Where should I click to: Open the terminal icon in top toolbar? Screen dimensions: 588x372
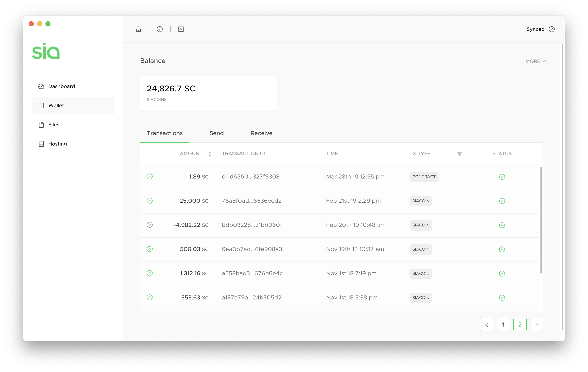click(181, 29)
